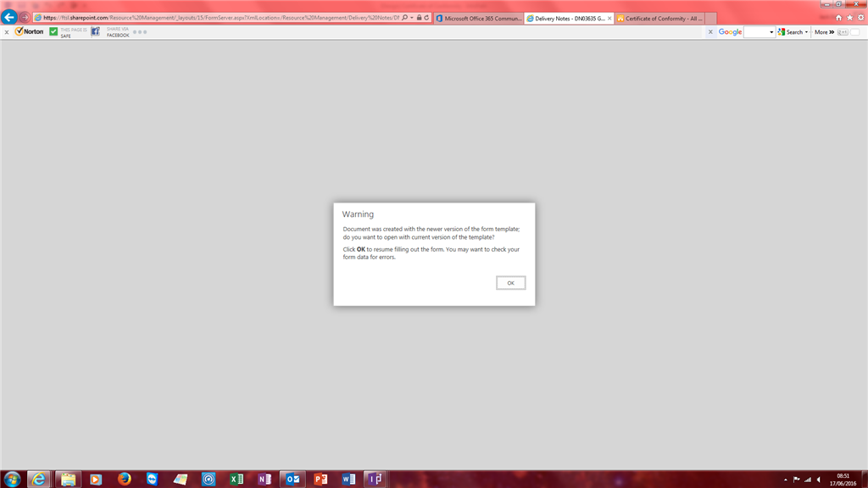The height and width of the screenshot is (488, 868).
Task: Open the browser Home icon
Action: [x=838, y=18]
